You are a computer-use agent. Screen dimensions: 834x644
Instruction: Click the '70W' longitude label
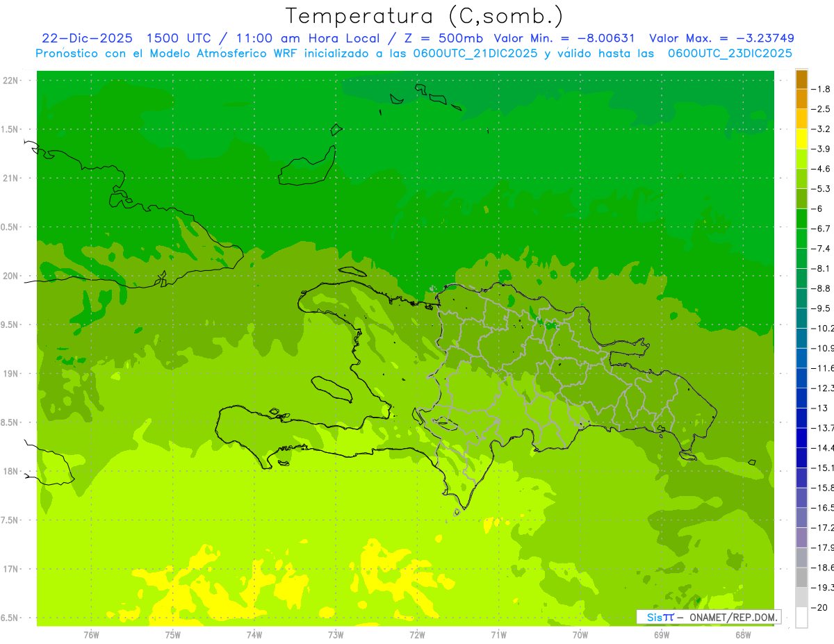[580, 635]
